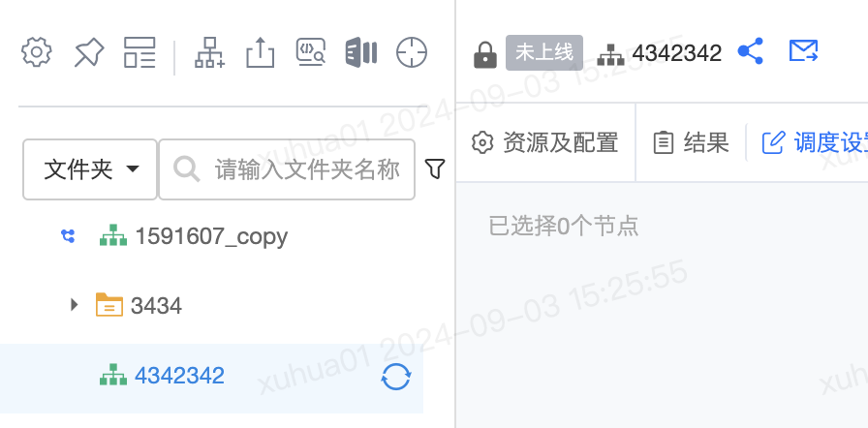Locate current node with the crosshair icon
Image resolution: width=868 pixels, height=428 pixels.
(x=412, y=52)
